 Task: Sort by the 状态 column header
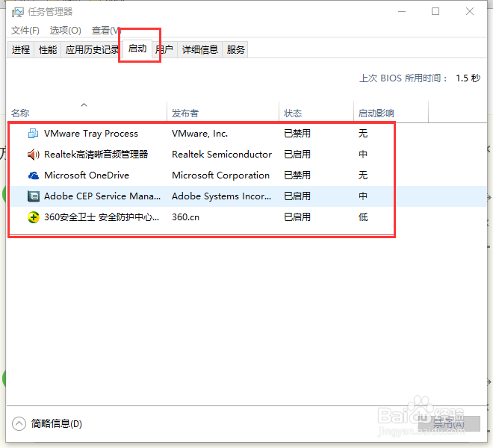coord(316,111)
